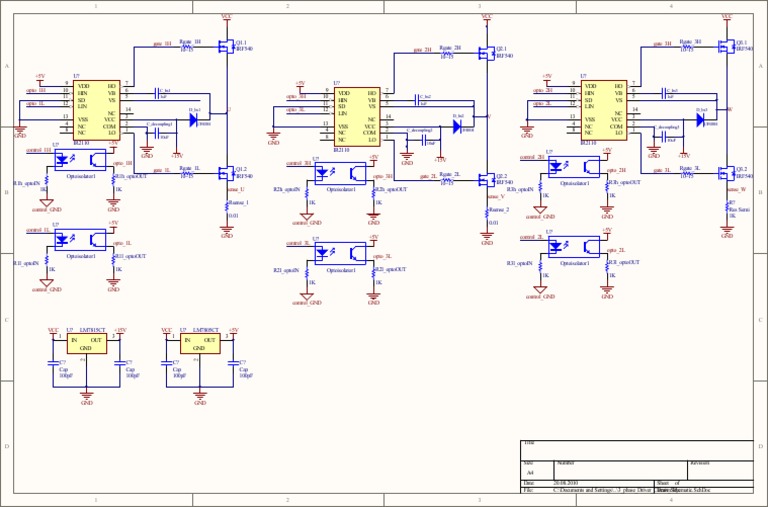Click the control_1H net label
The width and height of the screenshot is (768, 507).
tap(38, 150)
